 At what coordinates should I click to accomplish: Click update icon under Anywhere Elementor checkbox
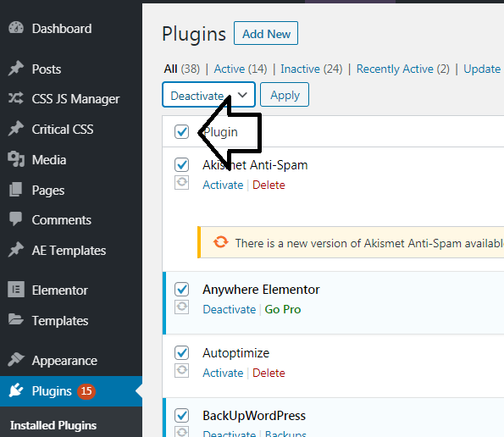[x=181, y=307]
